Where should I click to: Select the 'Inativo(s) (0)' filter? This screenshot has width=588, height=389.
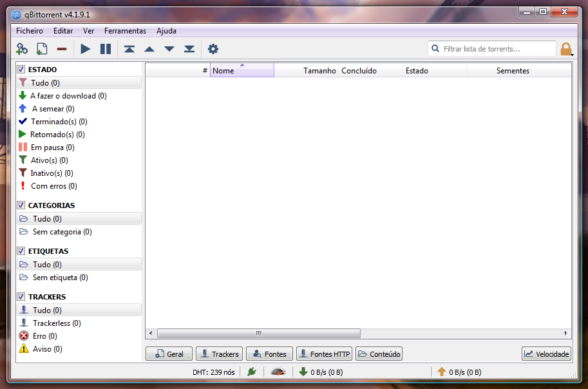coord(79,173)
